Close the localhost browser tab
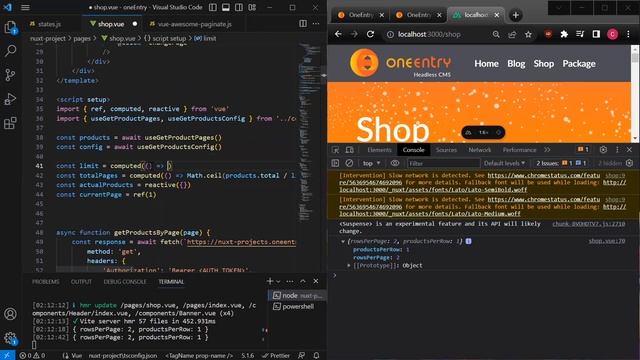Screen dimensions: 640x360 [497, 15]
